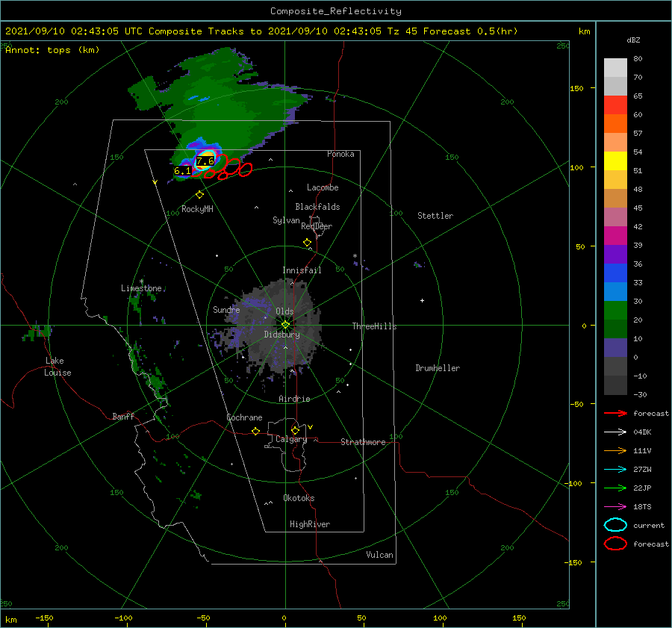The width and height of the screenshot is (672, 628).
Task: Pick the magenta swatch between 42 and 39 dBZ
Action: coord(615,236)
